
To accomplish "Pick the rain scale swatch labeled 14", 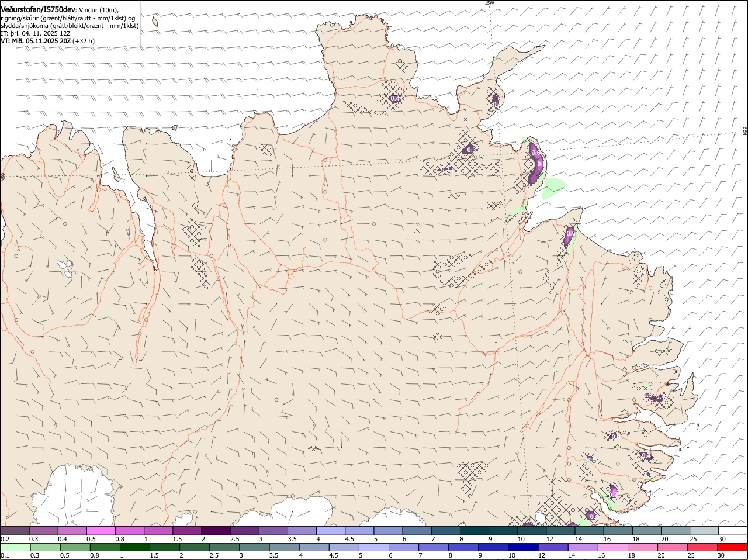I will 583,548.
